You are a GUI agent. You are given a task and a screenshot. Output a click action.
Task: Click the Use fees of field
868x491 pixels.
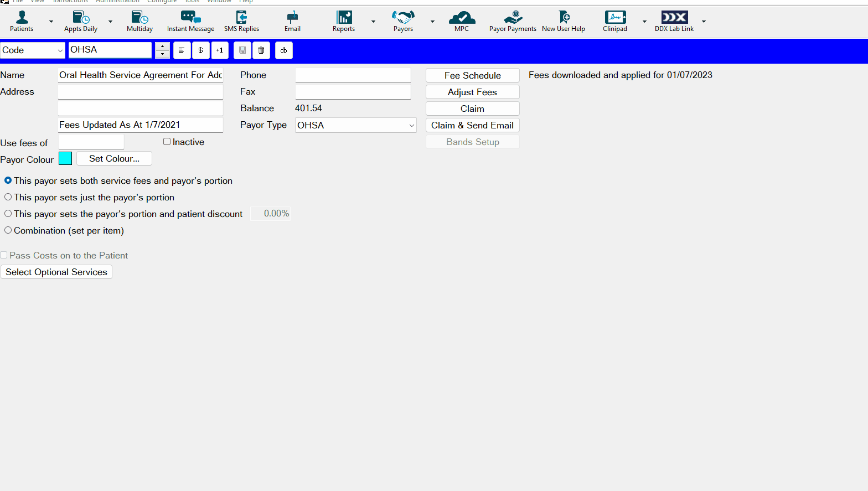pos(91,142)
